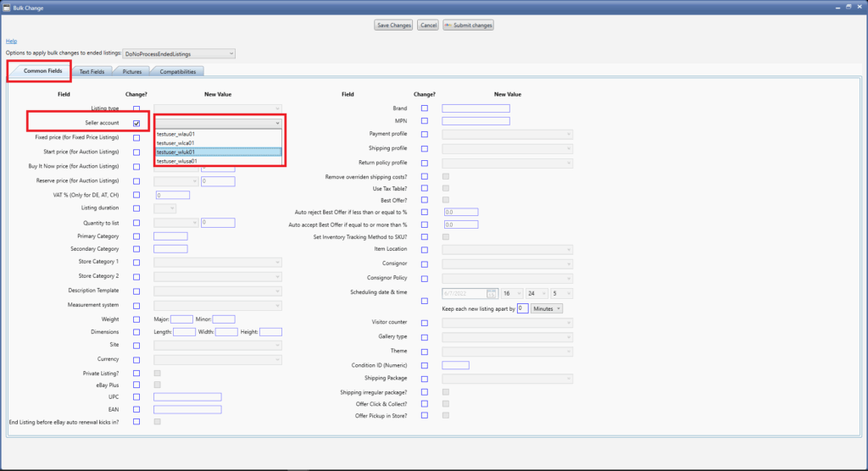Click the Cancel button

pyautogui.click(x=428, y=25)
